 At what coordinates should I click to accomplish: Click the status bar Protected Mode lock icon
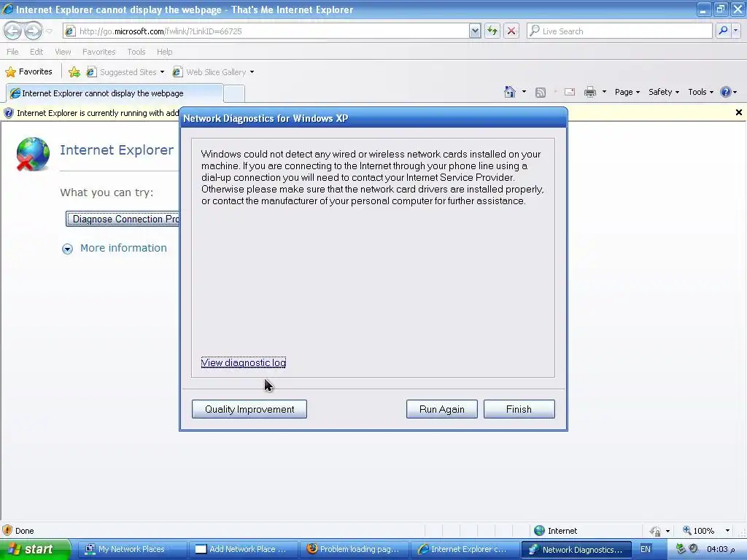(x=656, y=531)
